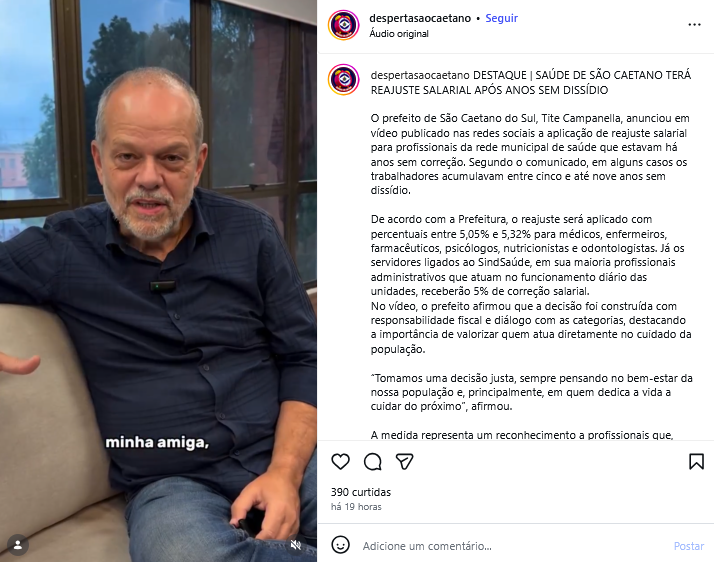Open the Áudio original link
714x562 pixels.
click(399, 34)
